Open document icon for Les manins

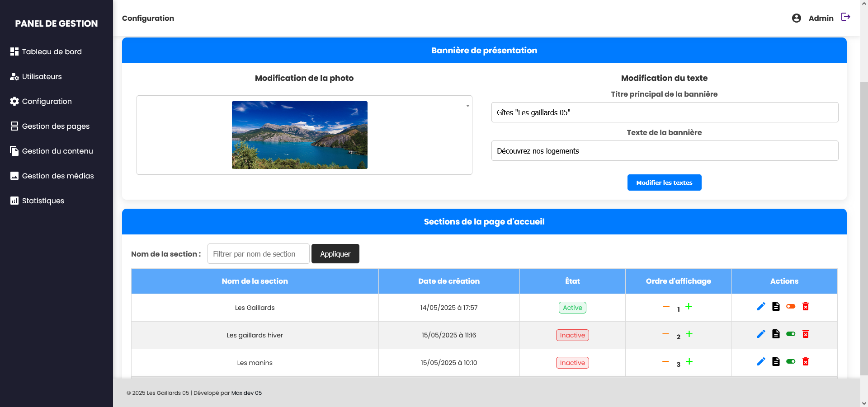(776, 361)
